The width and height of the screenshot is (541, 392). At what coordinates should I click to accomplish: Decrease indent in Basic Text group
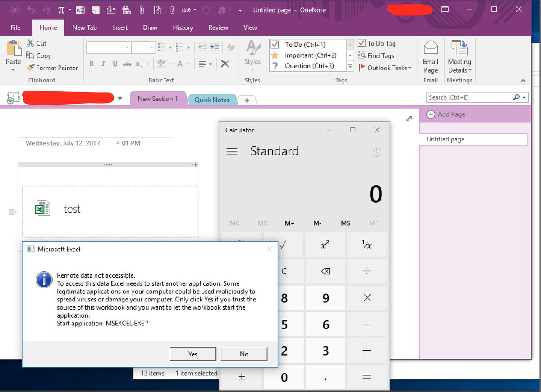pos(202,47)
